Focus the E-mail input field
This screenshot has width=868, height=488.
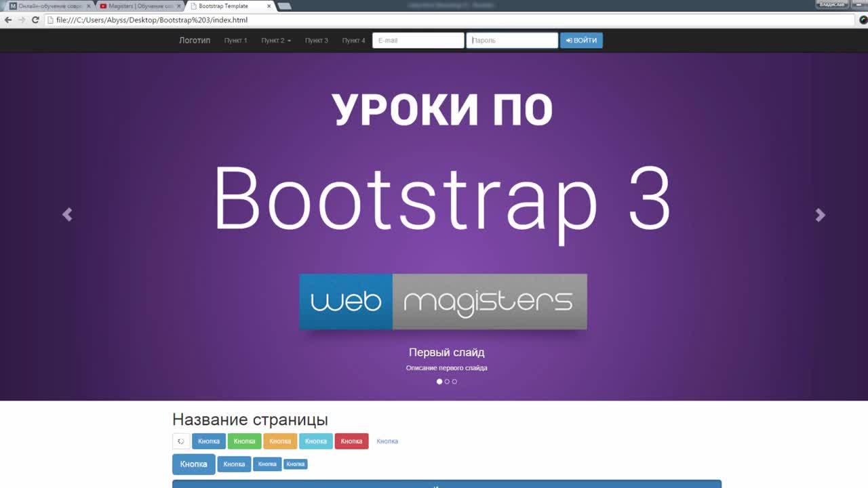[418, 41]
